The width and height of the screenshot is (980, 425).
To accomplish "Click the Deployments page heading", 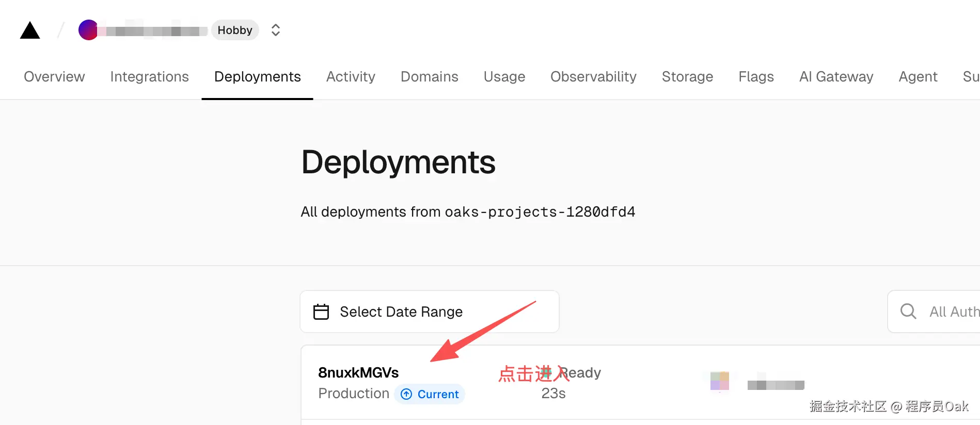I will click(398, 162).
